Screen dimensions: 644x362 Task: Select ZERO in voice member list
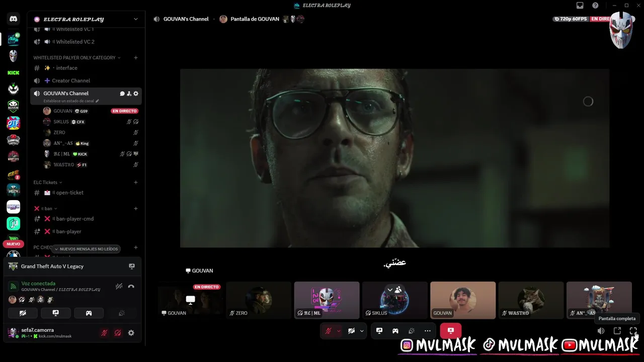pos(91,133)
